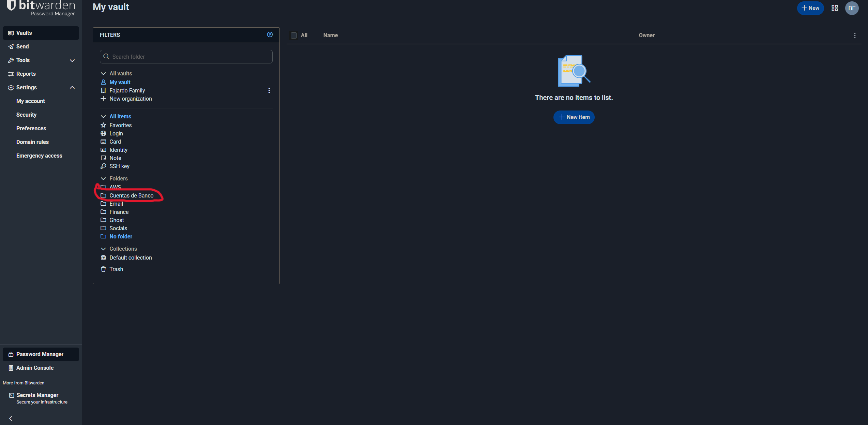Viewport: 868px width, 425px height.
Task: Click the Filters help question-mark icon
Action: 270,34
